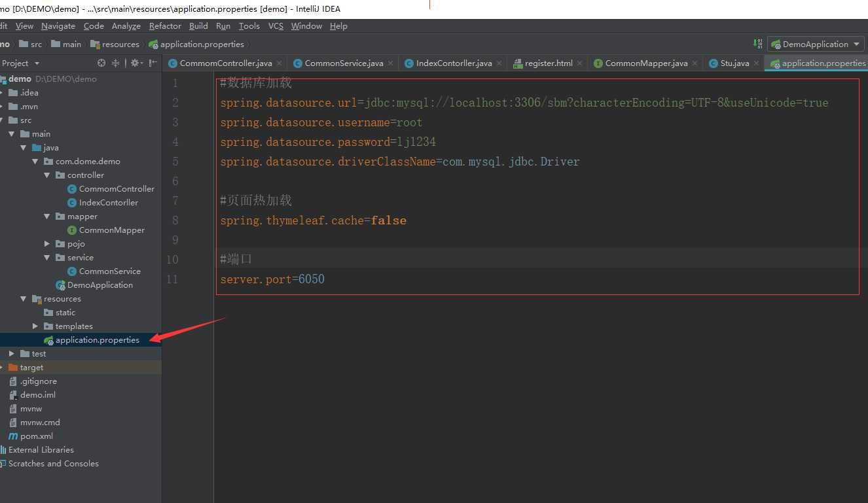Collapse all nodes using the Project panel icon
The width and height of the screenshot is (868, 503).
116,63
